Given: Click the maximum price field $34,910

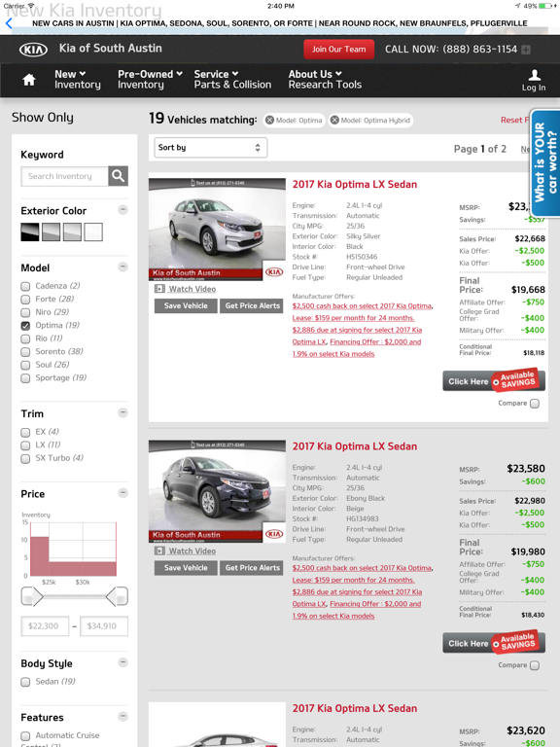Looking at the screenshot, I should pyautogui.click(x=104, y=626).
